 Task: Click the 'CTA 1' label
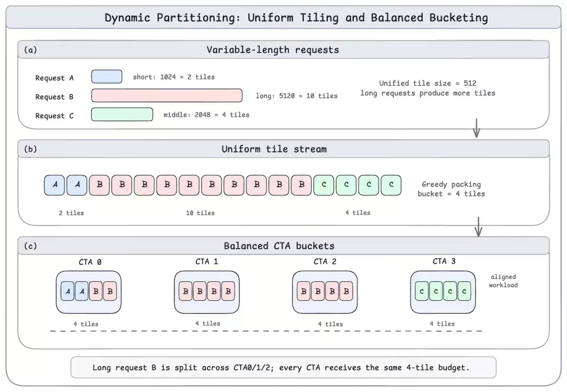click(x=207, y=261)
